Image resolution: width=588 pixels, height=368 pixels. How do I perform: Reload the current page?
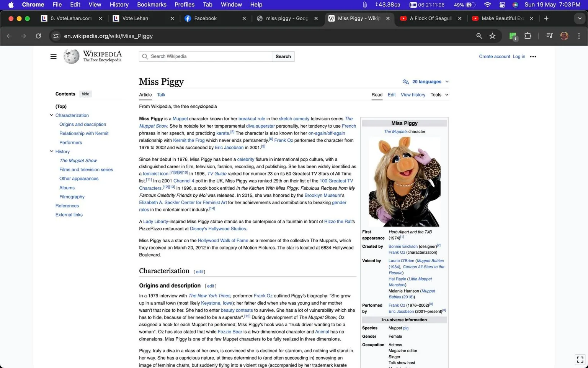[x=38, y=36]
